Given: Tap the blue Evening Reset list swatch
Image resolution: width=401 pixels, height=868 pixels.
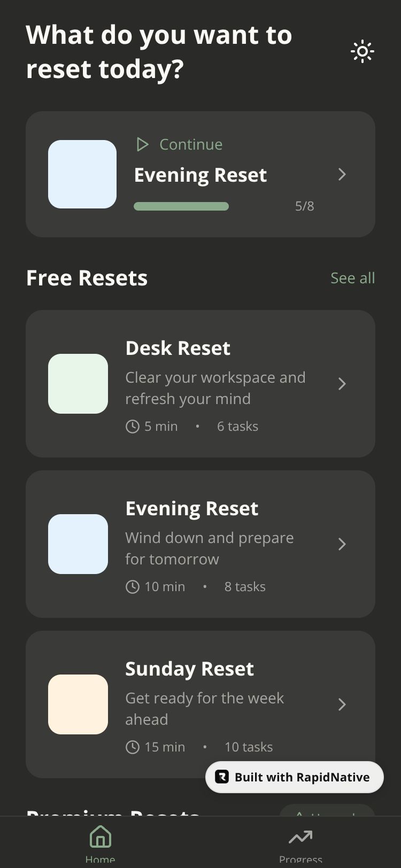Looking at the screenshot, I should [78, 544].
